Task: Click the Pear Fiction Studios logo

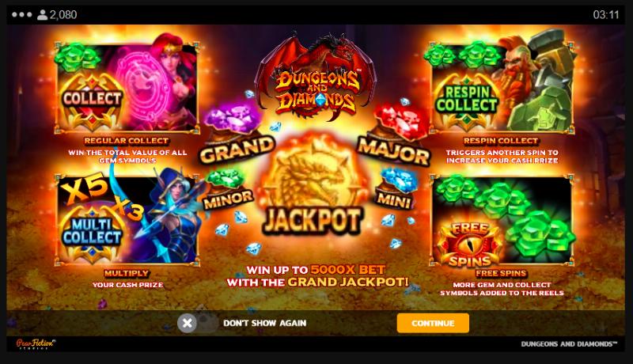Action: (x=36, y=344)
